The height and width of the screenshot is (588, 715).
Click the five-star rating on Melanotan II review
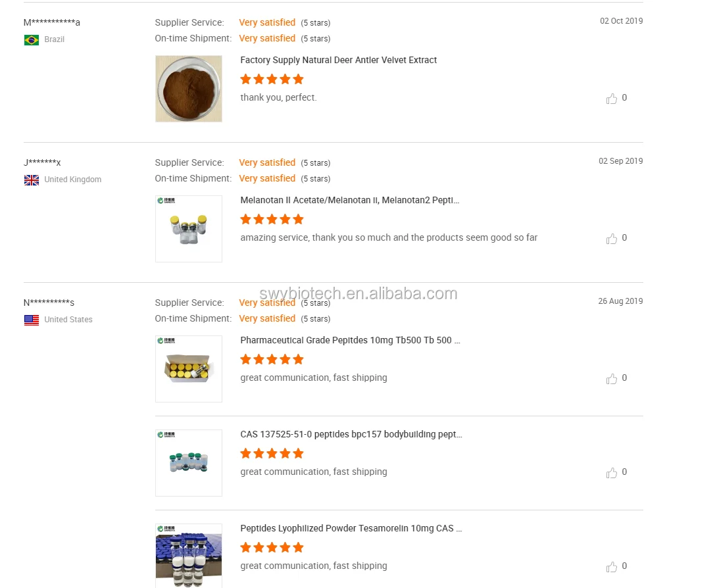click(272, 219)
